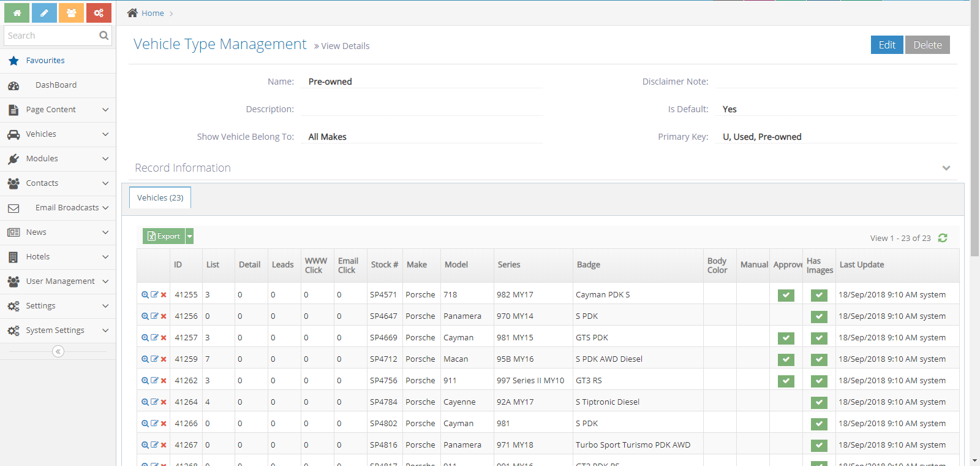The image size is (980, 466).
Task: Click the green home icon button
Action: [17, 13]
